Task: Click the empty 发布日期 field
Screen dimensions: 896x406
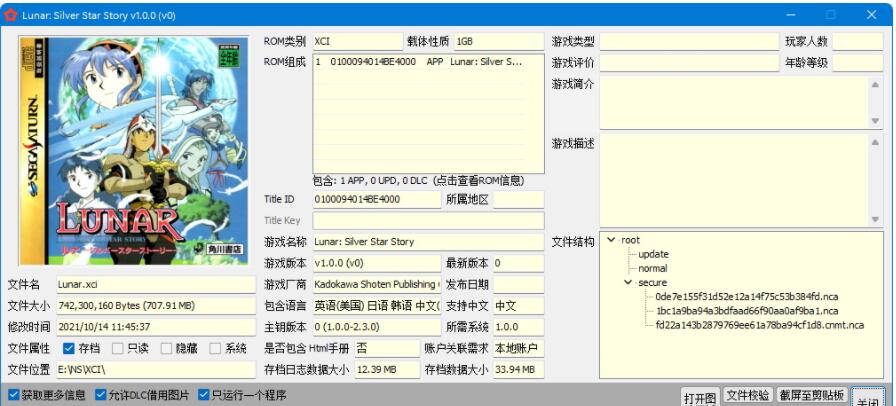Action: pos(519,284)
